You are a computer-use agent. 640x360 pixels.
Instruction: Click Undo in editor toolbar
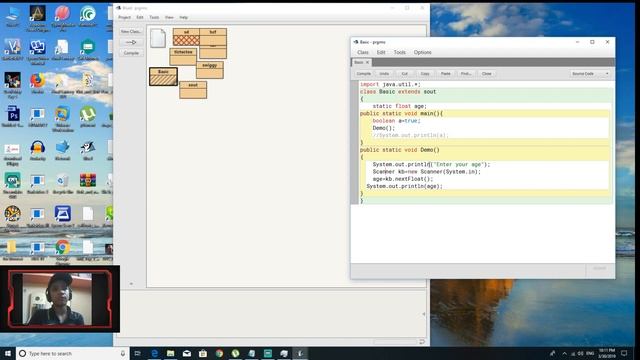point(384,74)
